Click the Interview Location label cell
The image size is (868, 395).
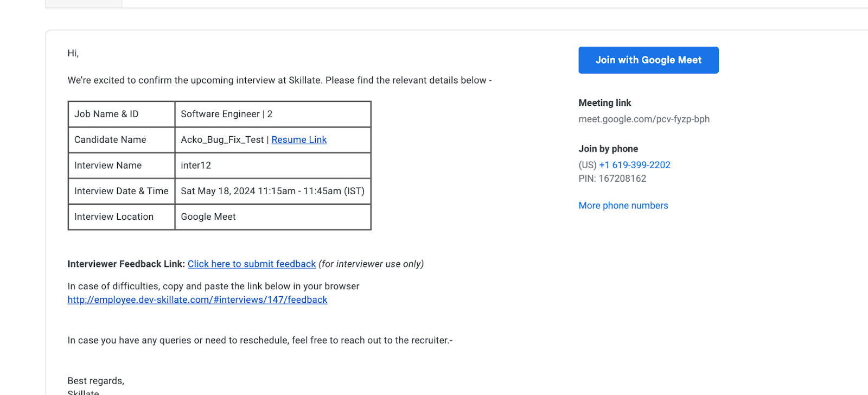122,217
